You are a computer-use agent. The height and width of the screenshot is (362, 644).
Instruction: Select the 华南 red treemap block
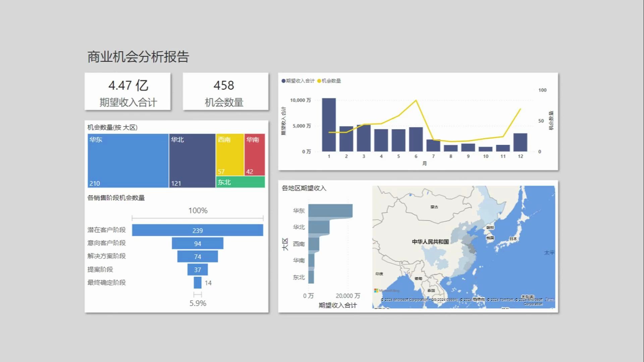pos(255,155)
